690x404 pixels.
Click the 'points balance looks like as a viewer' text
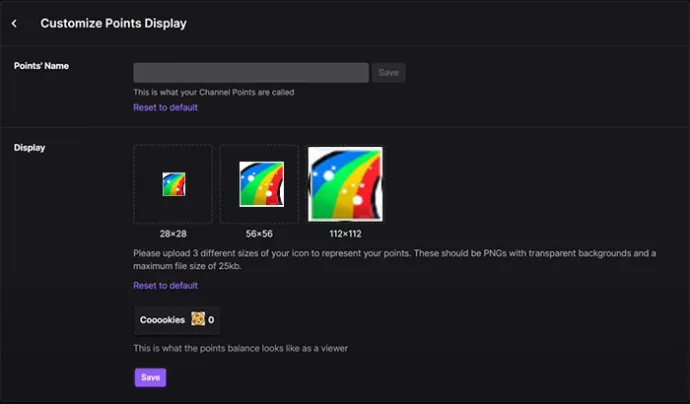click(274, 349)
